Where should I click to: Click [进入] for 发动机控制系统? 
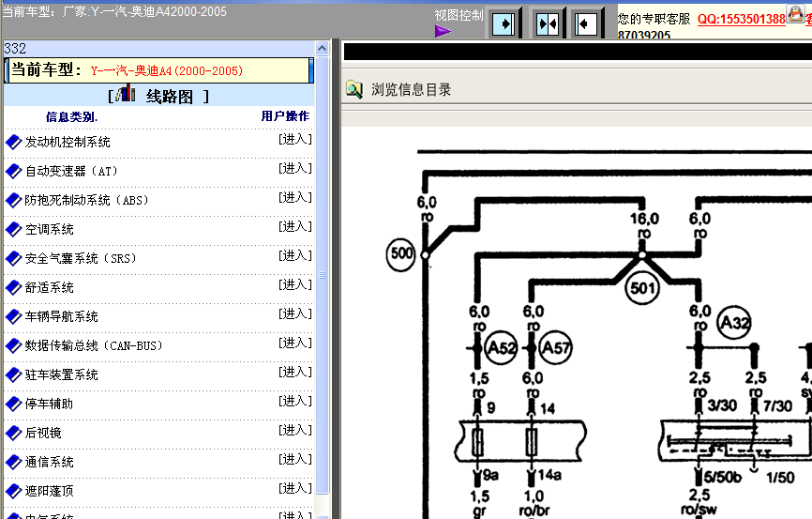pos(295,139)
